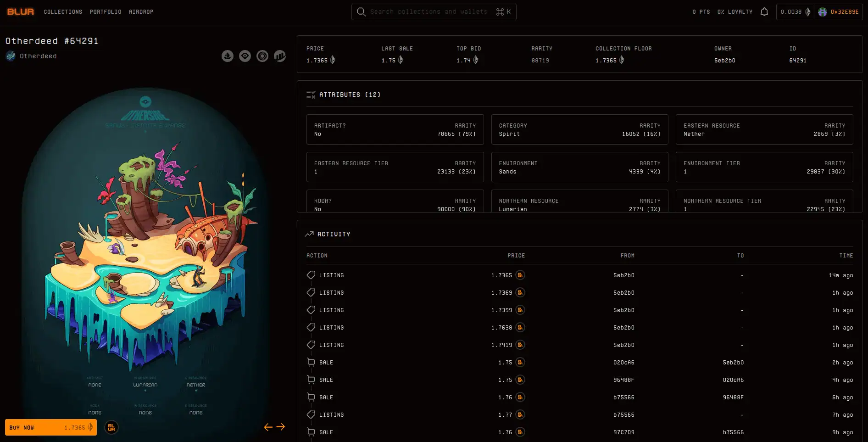Screen dimensions: 868x442
Task: Select the Environment Tier attribute card
Action: [x=764, y=167]
